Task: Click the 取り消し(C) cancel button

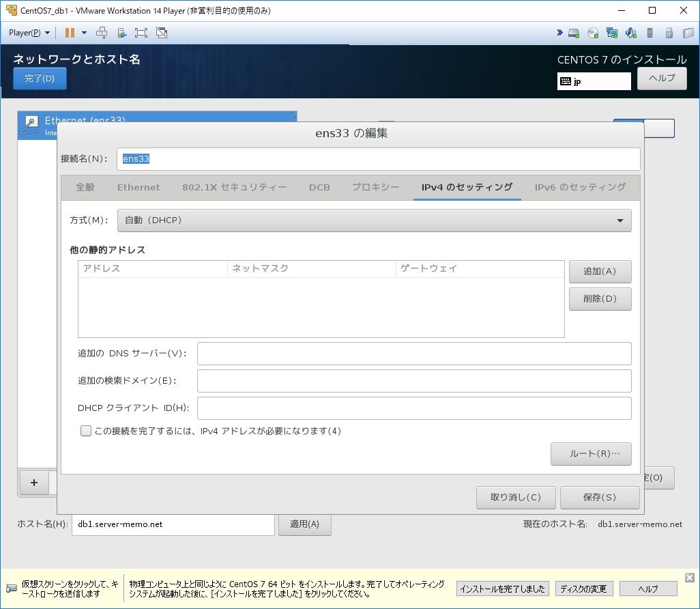Action: click(516, 498)
